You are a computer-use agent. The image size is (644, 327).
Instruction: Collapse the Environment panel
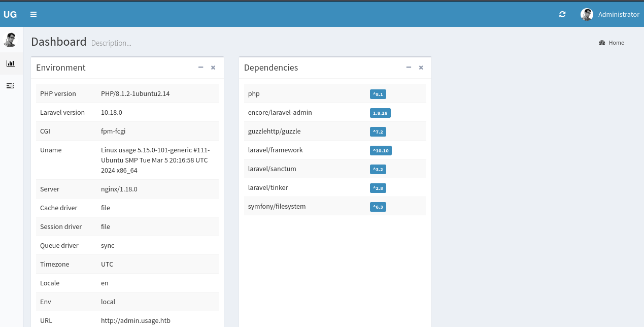[200, 68]
